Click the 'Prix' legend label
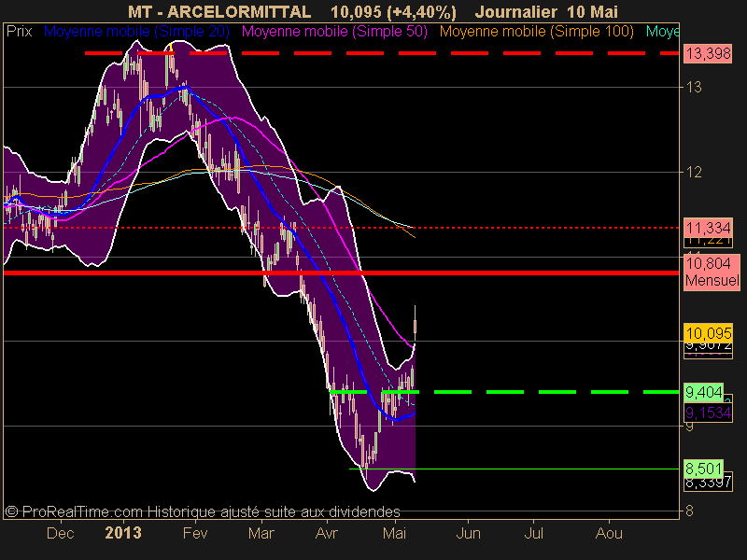The image size is (747, 560). (19, 32)
